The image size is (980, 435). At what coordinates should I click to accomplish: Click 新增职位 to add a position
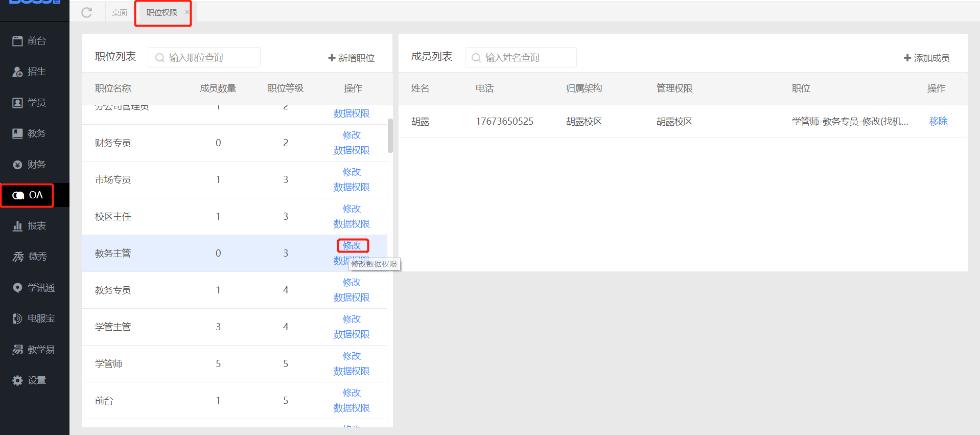352,58
